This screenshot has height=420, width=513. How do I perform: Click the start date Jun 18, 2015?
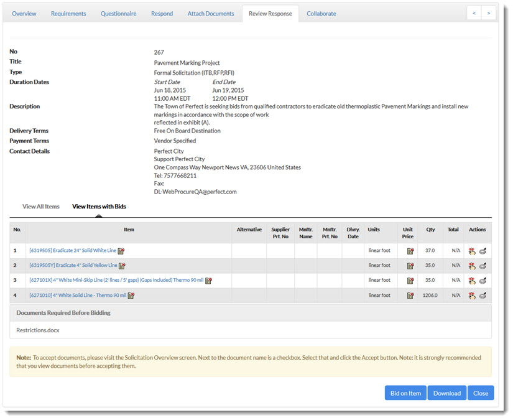[x=170, y=90]
